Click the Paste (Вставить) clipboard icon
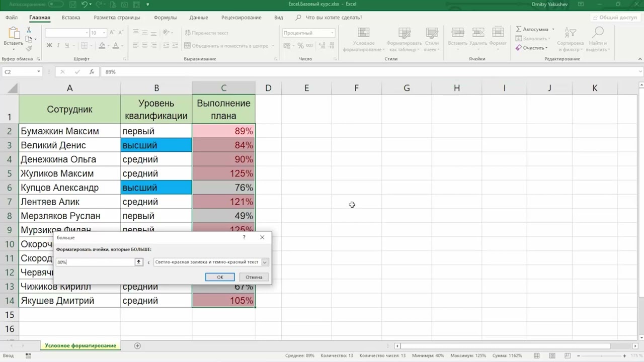This screenshot has width=644, height=362. click(13, 33)
